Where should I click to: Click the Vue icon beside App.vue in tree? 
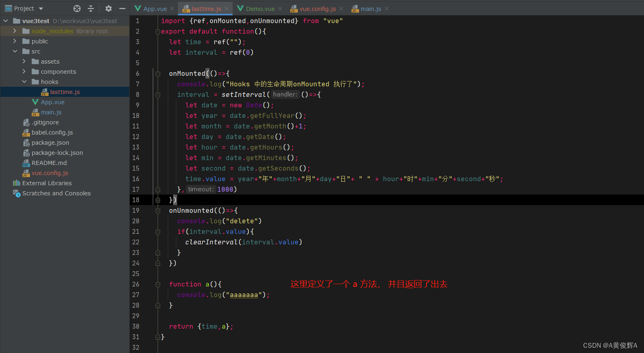[x=35, y=102]
